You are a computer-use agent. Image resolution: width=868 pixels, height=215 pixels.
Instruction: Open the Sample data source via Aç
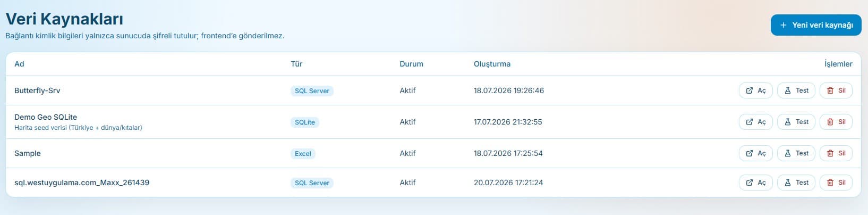pyautogui.click(x=755, y=153)
